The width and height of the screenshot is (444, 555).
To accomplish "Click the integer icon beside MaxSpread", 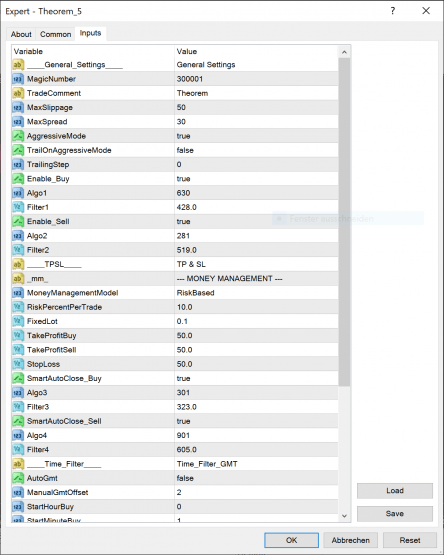I will tap(18, 122).
